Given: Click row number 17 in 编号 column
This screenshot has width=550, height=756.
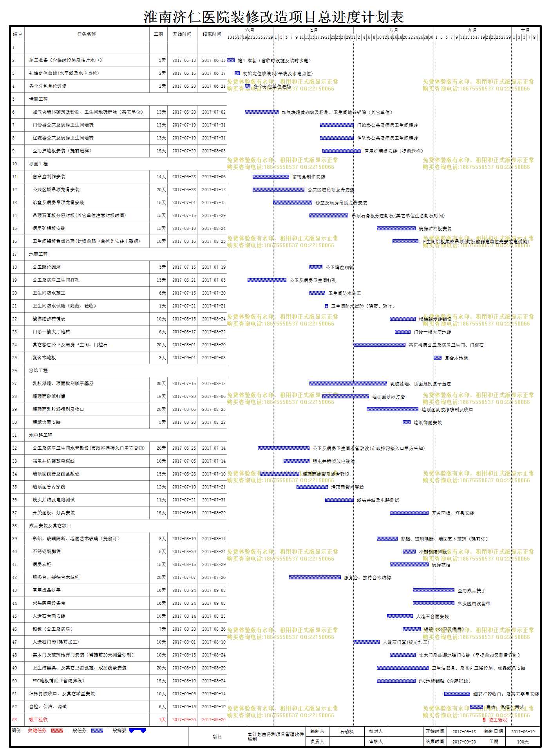Looking at the screenshot, I should pyautogui.click(x=14, y=254).
